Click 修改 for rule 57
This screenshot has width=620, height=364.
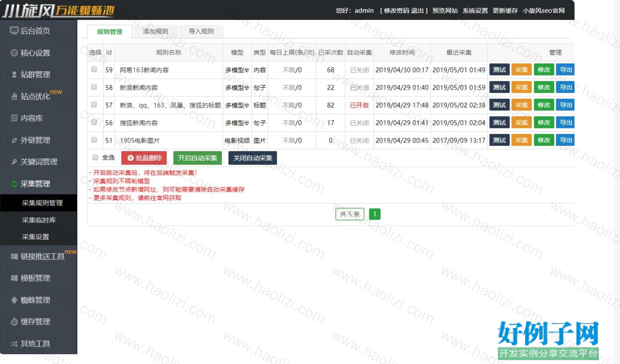544,105
